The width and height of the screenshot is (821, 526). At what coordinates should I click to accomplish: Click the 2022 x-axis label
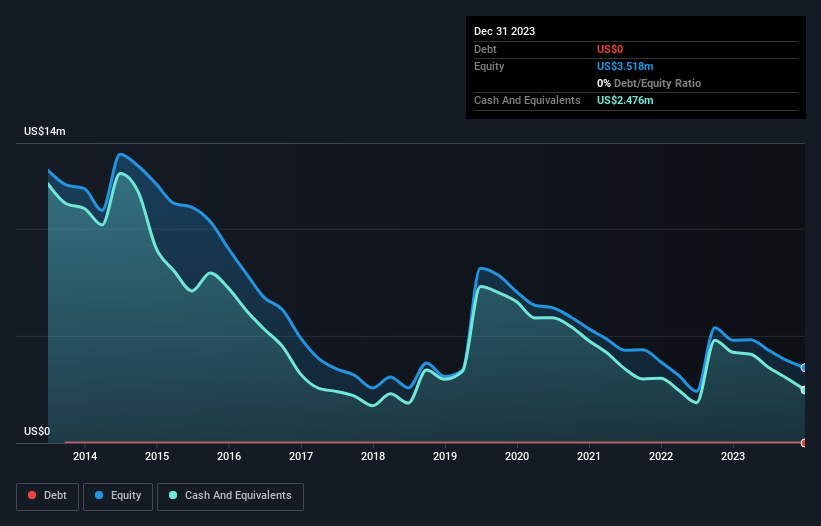(x=661, y=456)
